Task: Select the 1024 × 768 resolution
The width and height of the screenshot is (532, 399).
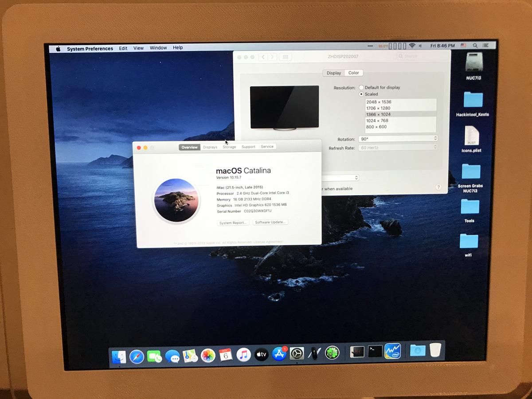Action: coord(378,120)
